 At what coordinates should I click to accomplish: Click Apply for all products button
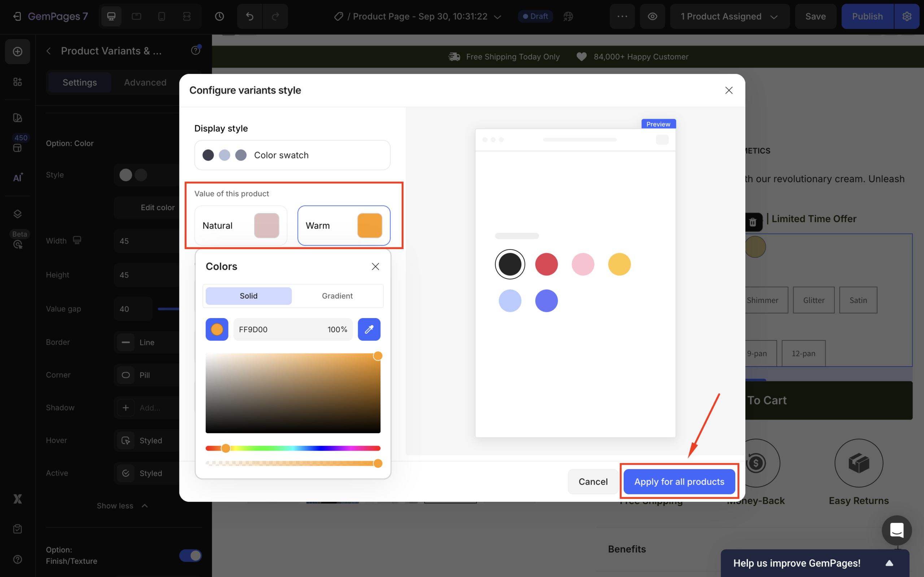coord(679,482)
